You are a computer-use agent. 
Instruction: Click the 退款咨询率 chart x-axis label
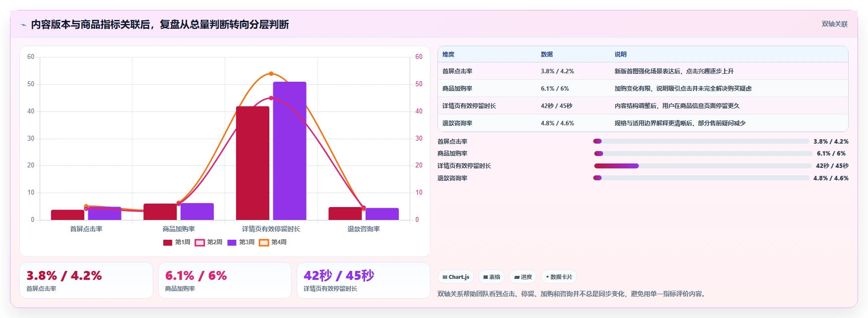point(364,229)
